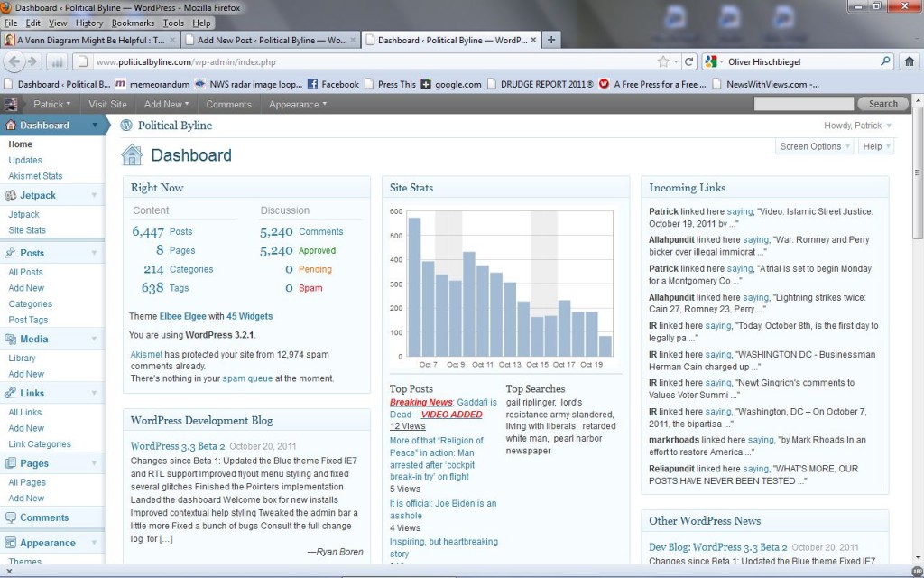Click the Elbee Elgee theme link
Screen dimensions: 924x578
pos(182,316)
